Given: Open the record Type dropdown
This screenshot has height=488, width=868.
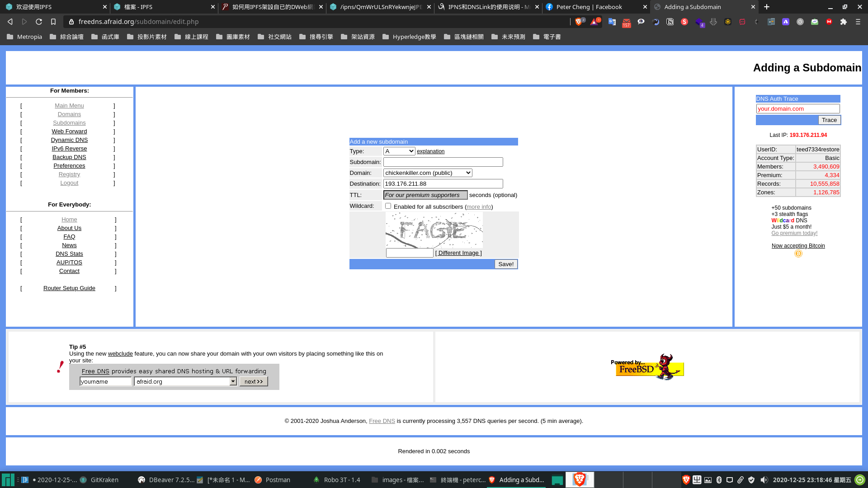Looking at the screenshot, I should tap(399, 151).
